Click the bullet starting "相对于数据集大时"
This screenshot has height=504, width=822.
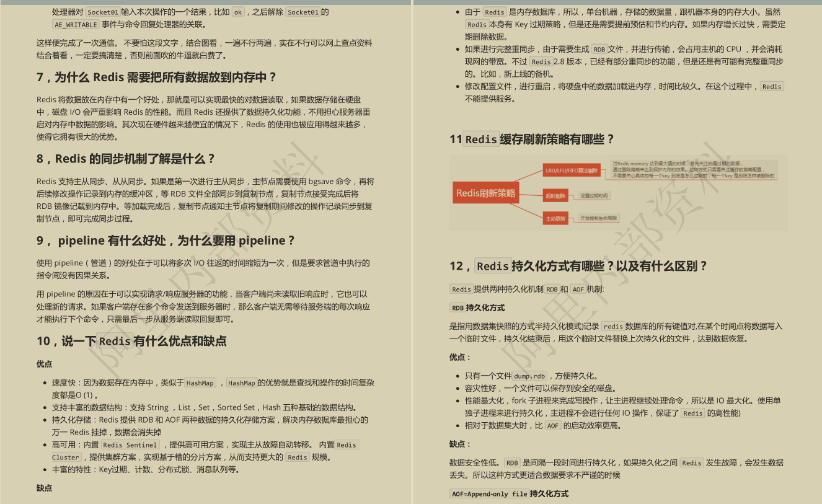(x=544, y=425)
